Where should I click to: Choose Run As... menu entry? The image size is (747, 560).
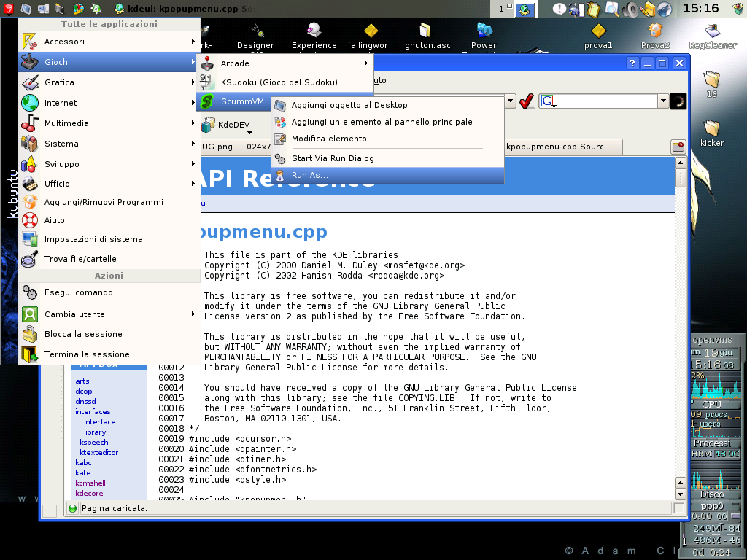tap(387, 175)
